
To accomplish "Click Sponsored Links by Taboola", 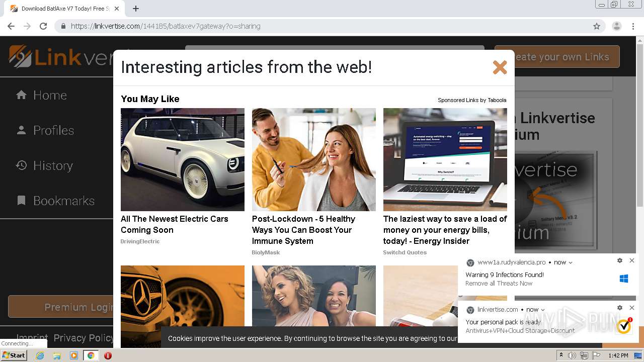I will [472, 100].
